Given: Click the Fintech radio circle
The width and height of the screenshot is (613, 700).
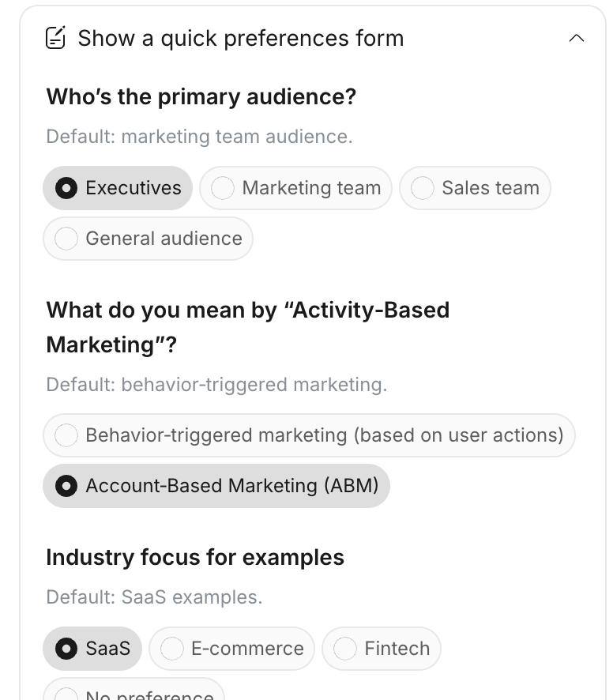Looking at the screenshot, I should tap(345, 649).
